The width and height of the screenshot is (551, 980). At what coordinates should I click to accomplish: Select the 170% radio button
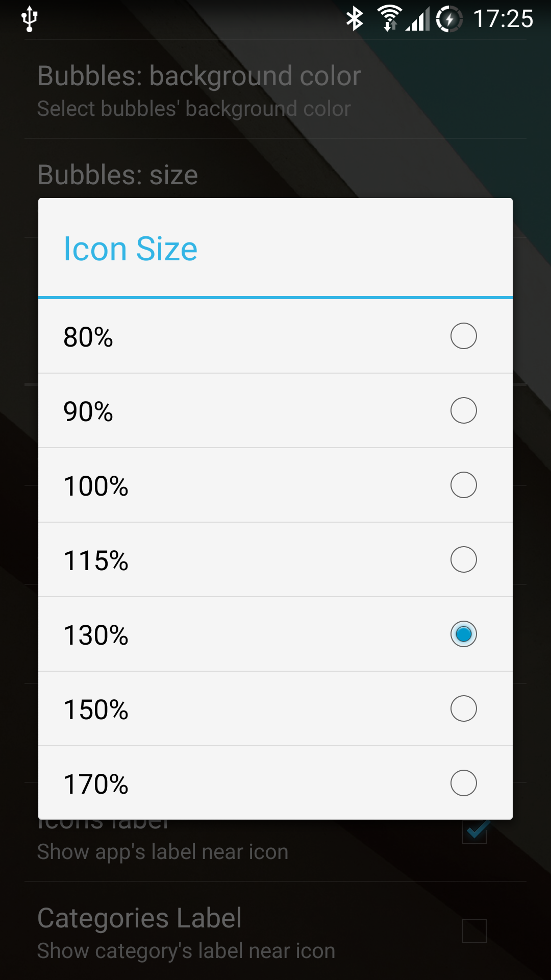(463, 783)
